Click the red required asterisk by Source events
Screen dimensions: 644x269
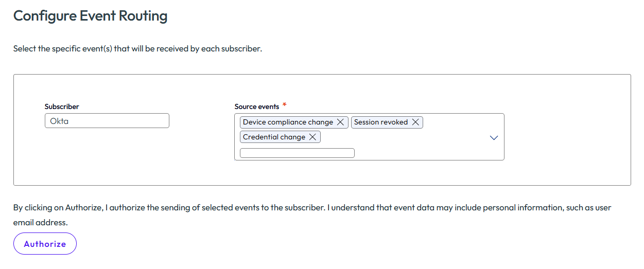tap(284, 105)
